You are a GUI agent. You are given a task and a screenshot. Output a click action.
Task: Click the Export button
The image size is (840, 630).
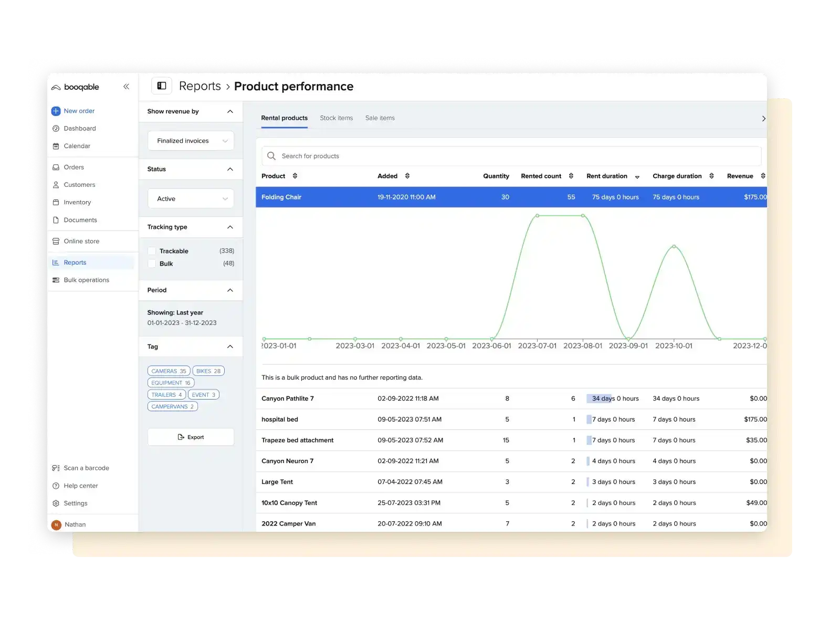point(191,436)
